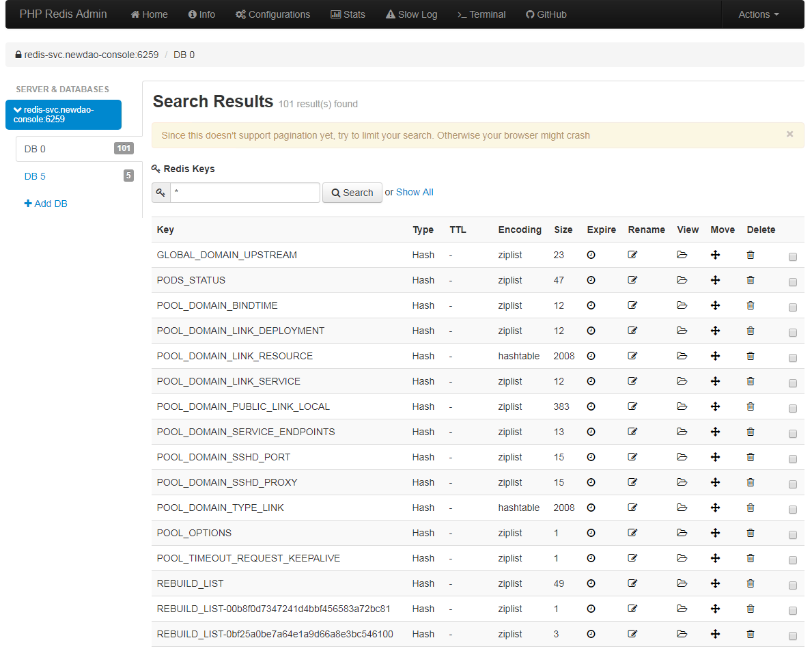Click rename icon for GLOBAL_DOMAIN_UPSTREAM key
Screen dimensions: 812x651
[632, 255]
